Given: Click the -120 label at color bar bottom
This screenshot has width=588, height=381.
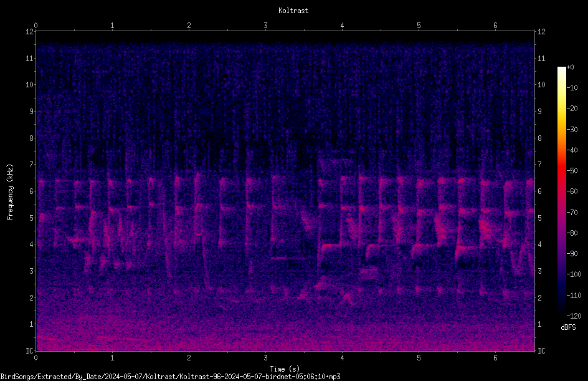Looking at the screenshot, I should [x=574, y=316].
